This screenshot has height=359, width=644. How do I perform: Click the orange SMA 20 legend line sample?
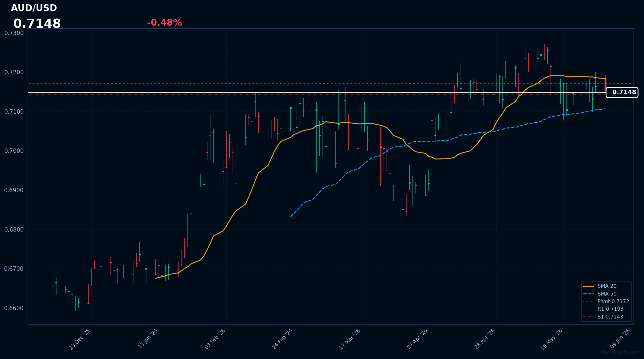pyautogui.click(x=588, y=286)
